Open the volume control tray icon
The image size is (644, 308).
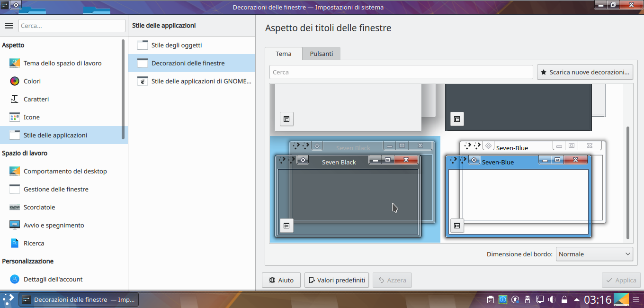tap(552, 299)
